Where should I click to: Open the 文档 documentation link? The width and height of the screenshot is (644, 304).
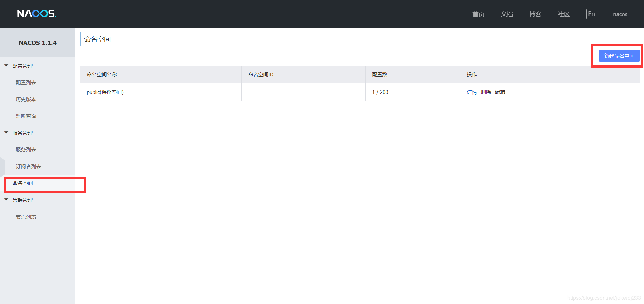(506, 14)
